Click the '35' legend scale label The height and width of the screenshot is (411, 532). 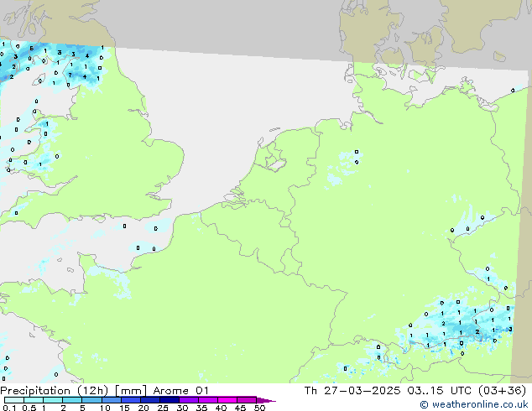tap(201, 408)
